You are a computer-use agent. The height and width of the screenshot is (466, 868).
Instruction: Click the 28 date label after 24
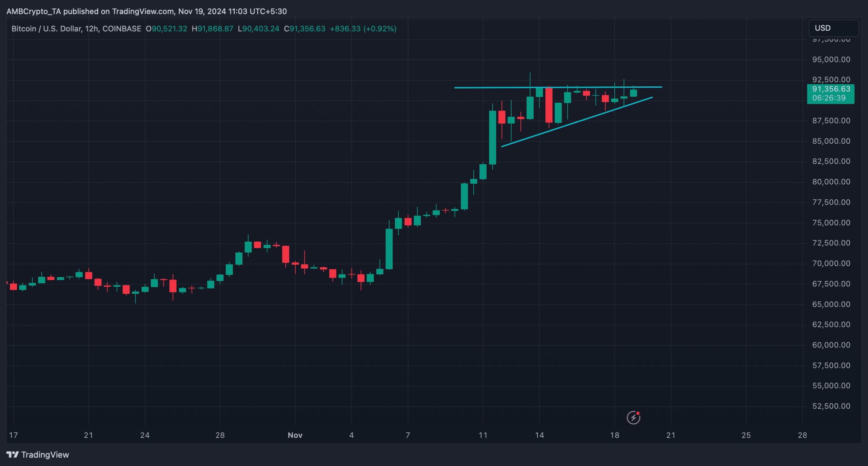[x=220, y=435]
